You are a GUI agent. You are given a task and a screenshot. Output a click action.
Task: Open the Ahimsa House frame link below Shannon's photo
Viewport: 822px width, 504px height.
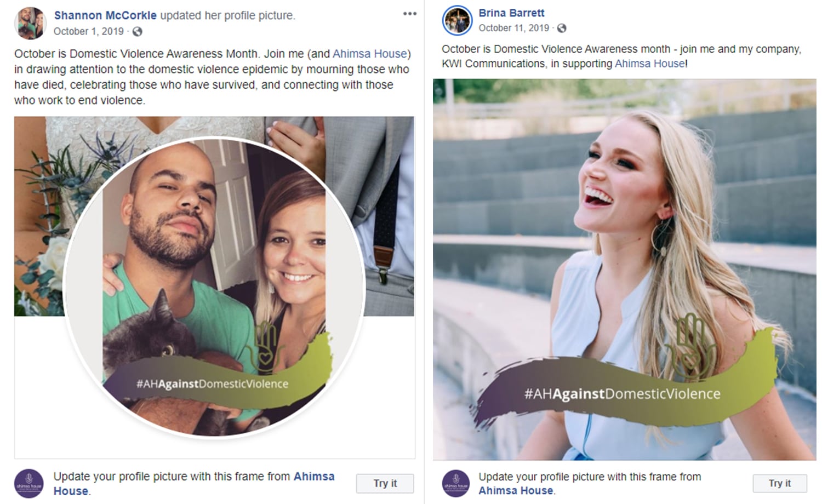[313, 477]
